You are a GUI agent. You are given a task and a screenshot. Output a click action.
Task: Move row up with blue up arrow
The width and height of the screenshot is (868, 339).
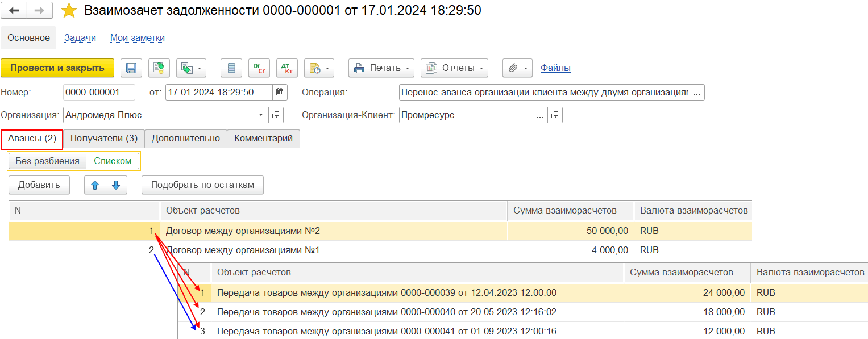coord(95,185)
